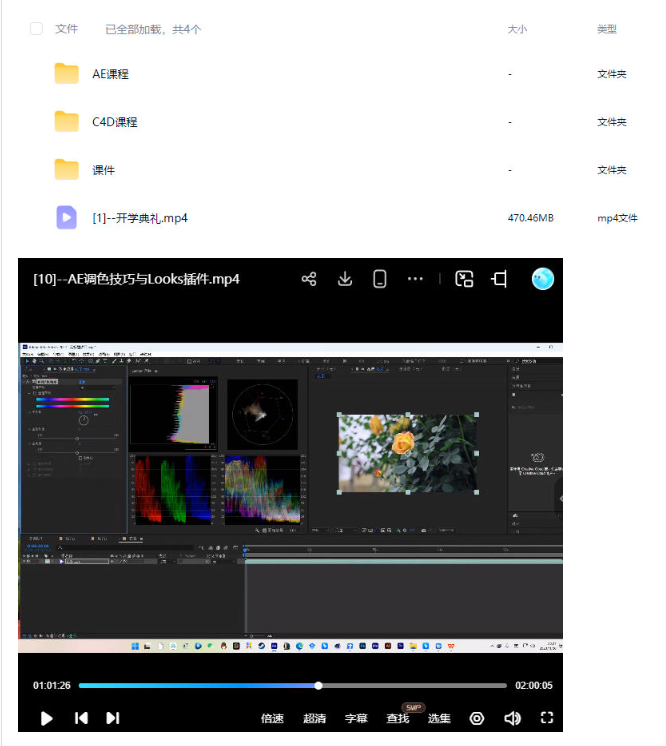
Task: Click the video frame showing the rose
Action: click(x=408, y=453)
